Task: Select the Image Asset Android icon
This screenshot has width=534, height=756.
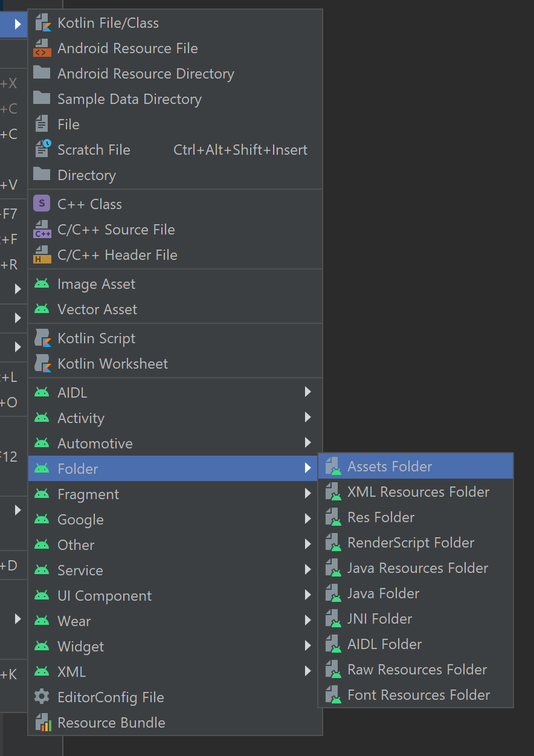Action: (43, 283)
